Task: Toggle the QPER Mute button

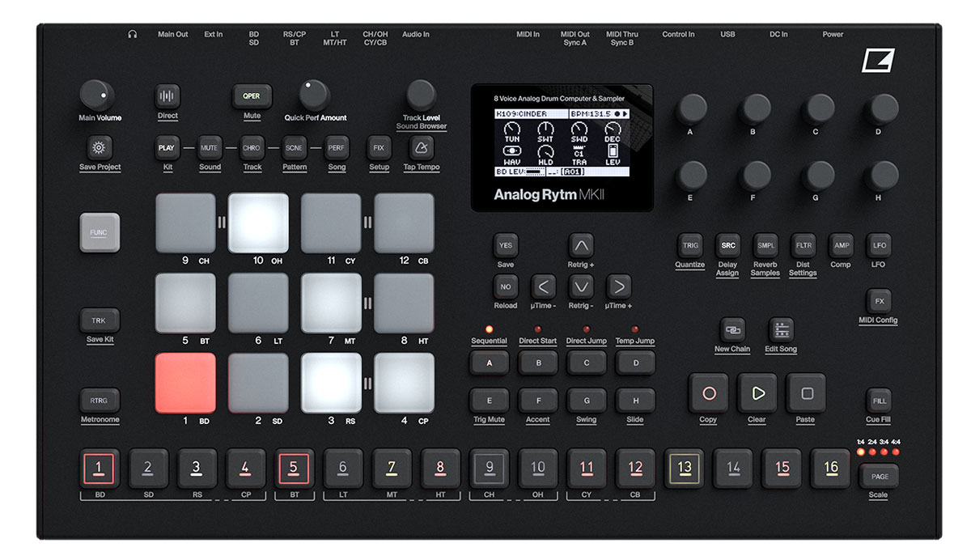Action: click(251, 95)
